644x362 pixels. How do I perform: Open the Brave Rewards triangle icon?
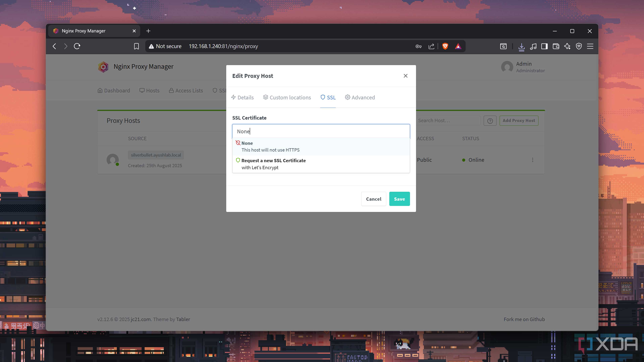(x=458, y=46)
